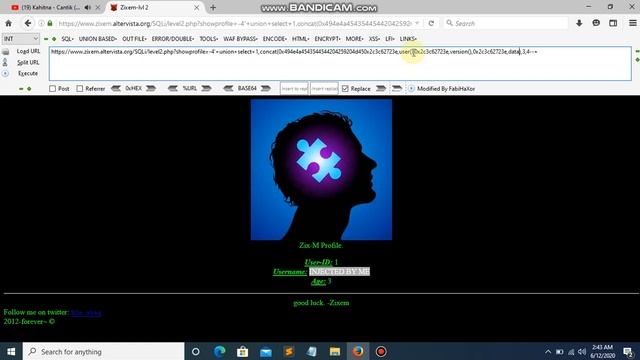Close the Zixem-lvl 2 tab
The width and height of the screenshot is (640, 360).
coord(196,7)
